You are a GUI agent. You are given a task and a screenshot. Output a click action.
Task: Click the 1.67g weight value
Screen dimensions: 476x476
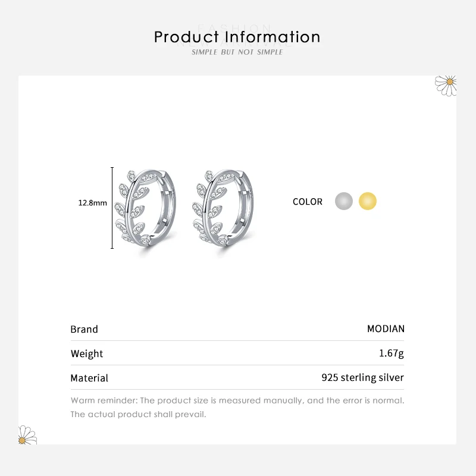click(x=391, y=353)
